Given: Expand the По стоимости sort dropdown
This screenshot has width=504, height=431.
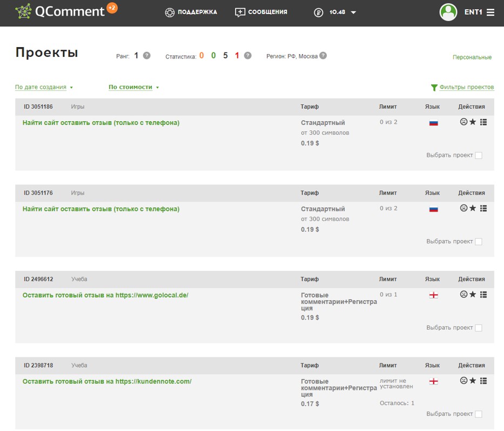Looking at the screenshot, I should click(x=134, y=87).
